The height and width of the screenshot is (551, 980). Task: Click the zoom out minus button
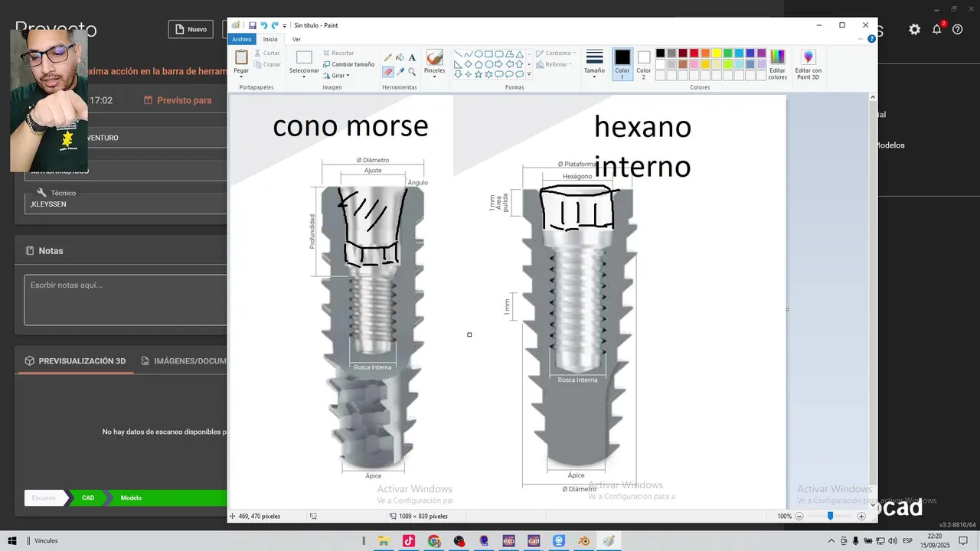(799, 517)
